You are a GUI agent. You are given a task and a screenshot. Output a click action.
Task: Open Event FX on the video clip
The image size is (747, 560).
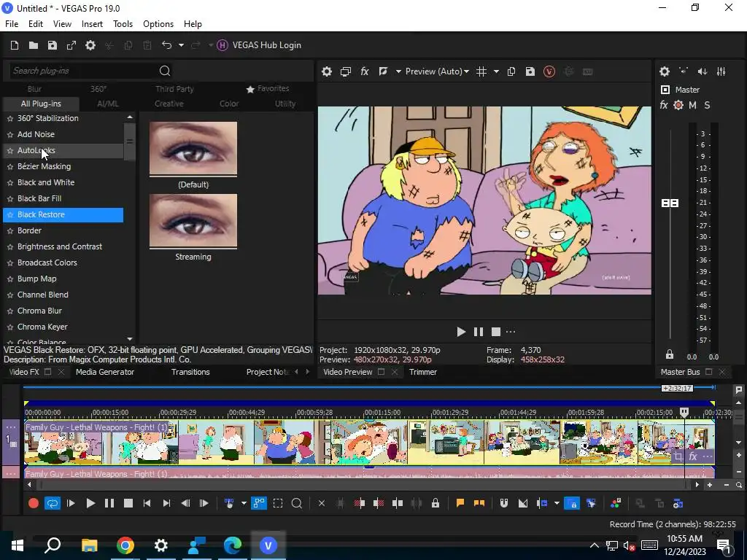coord(693,456)
